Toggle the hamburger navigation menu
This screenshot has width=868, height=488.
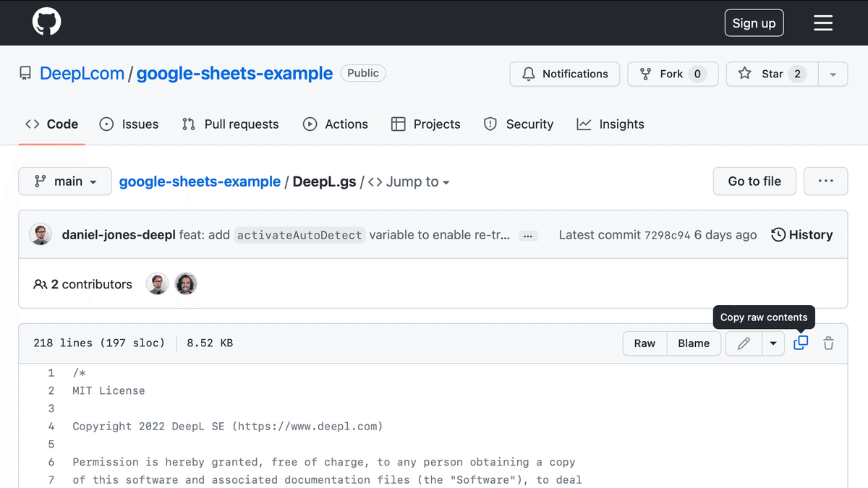click(823, 22)
